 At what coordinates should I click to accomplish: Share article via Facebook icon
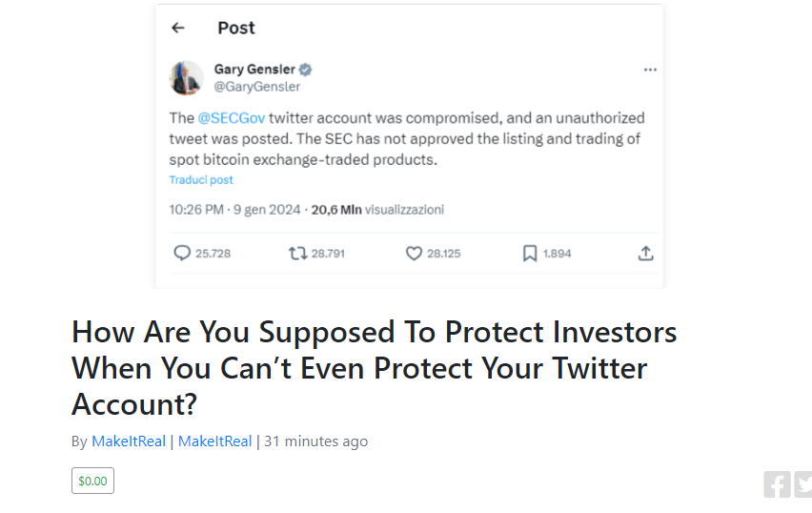click(777, 484)
